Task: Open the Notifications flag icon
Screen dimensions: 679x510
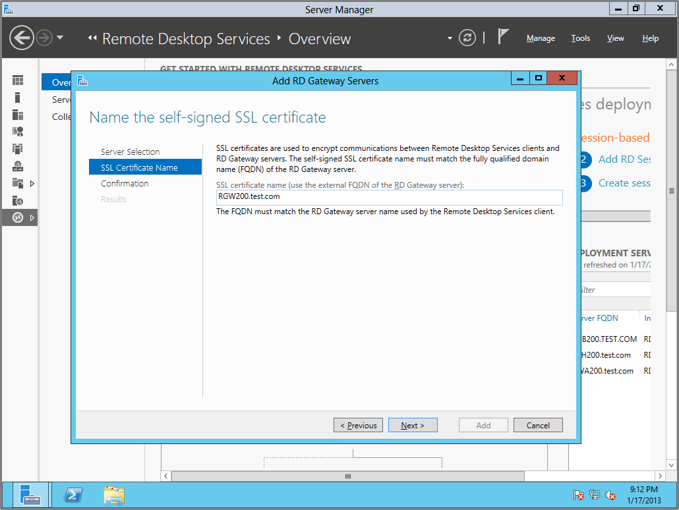Action: pyautogui.click(x=503, y=37)
